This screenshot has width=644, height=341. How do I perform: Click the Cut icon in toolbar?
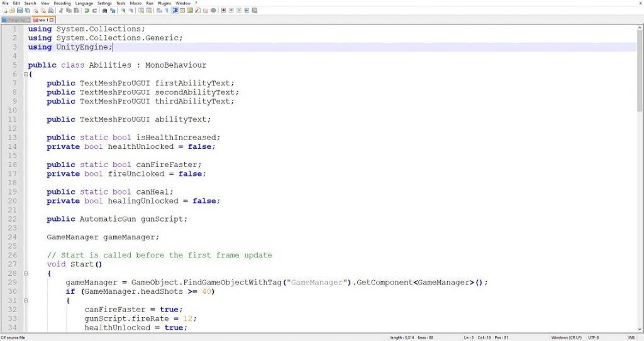[61, 11]
